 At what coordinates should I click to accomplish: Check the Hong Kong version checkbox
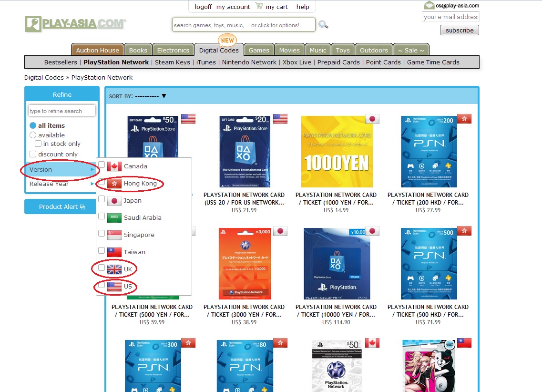coord(102,182)
